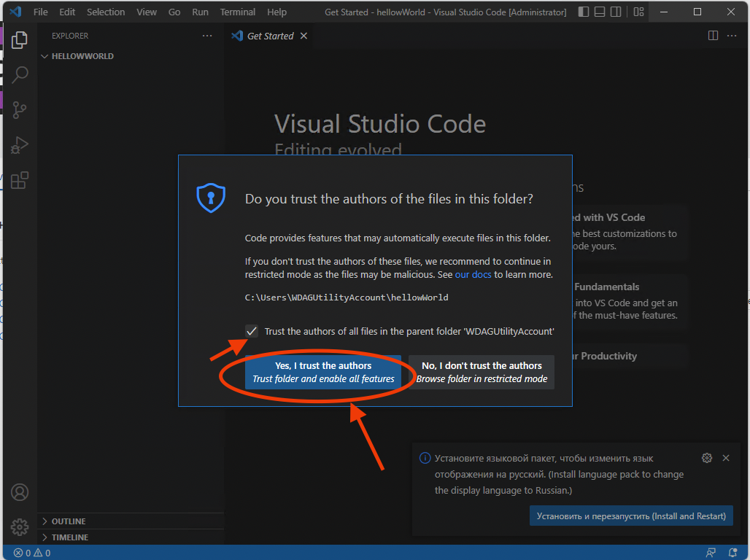Open the Explorer view in the activity bar
The height and width of the screenshot is (560, 750).
click(19, 40)
